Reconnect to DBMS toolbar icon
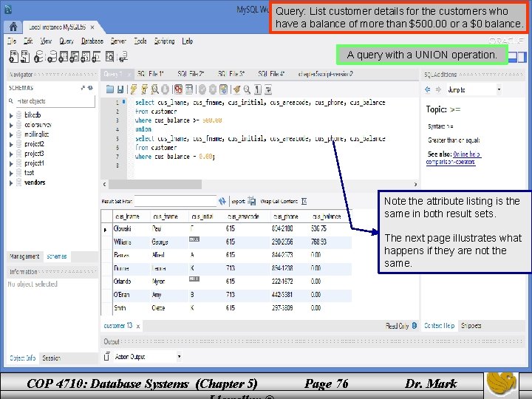The width and height of the screenshot is (532, 399). [123, 57]
